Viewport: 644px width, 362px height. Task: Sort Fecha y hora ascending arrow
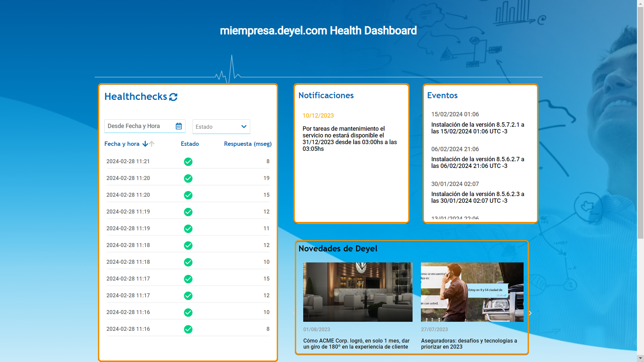click(152, 144)
